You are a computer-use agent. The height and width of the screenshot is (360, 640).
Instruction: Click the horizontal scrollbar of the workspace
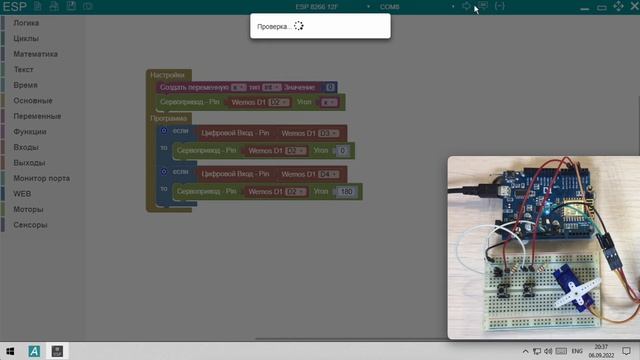click(351, 339)
